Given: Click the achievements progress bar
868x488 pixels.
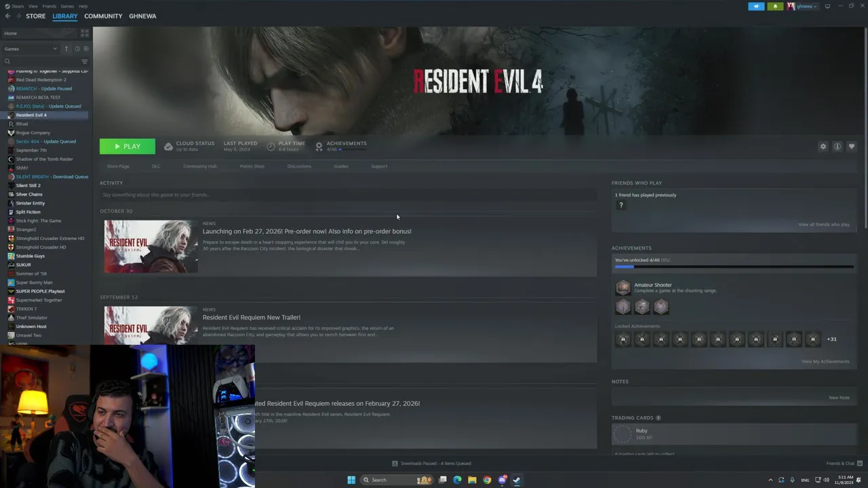Looking at the screenshot, I should click(734, 267).
